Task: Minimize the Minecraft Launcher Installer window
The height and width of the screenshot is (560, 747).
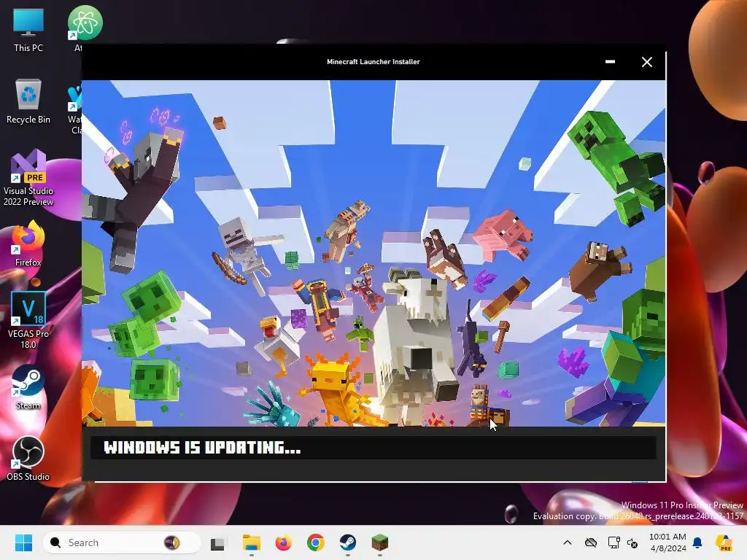Action: 610,62
